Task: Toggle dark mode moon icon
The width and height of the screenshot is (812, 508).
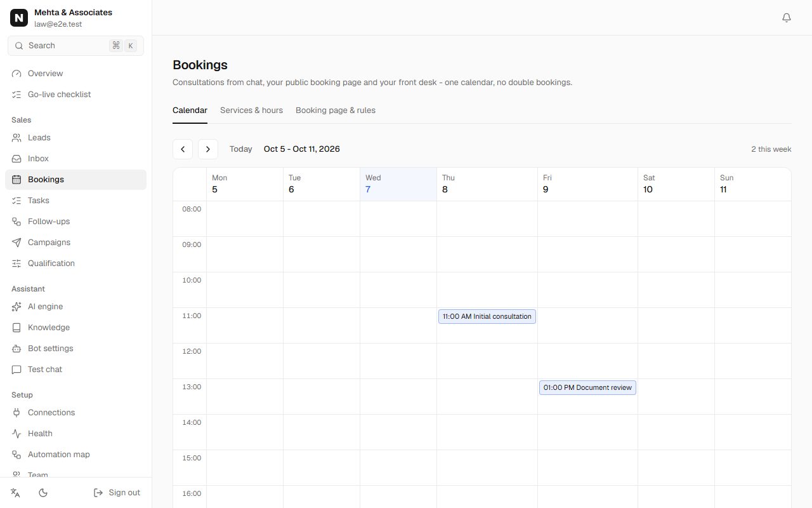Action: pyautogui.click(x=43, y=493)
